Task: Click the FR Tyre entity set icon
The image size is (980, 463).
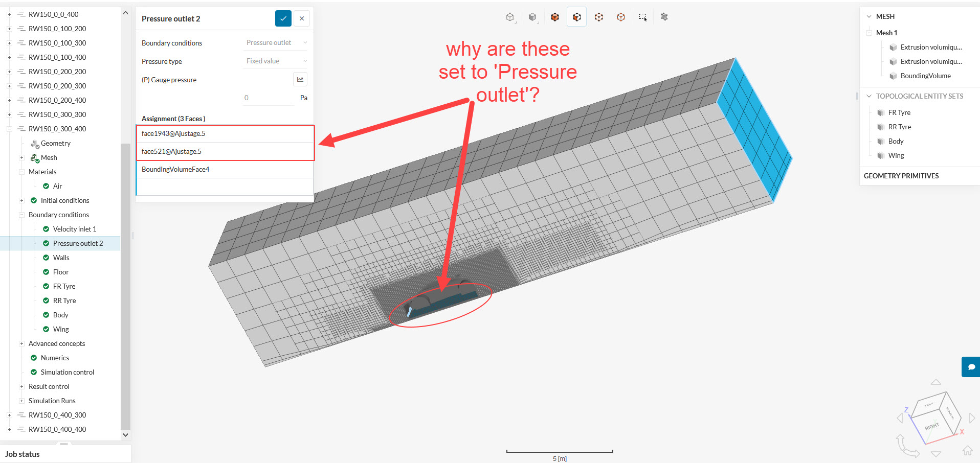Action: pyautogui.click(x=881, y=113)
